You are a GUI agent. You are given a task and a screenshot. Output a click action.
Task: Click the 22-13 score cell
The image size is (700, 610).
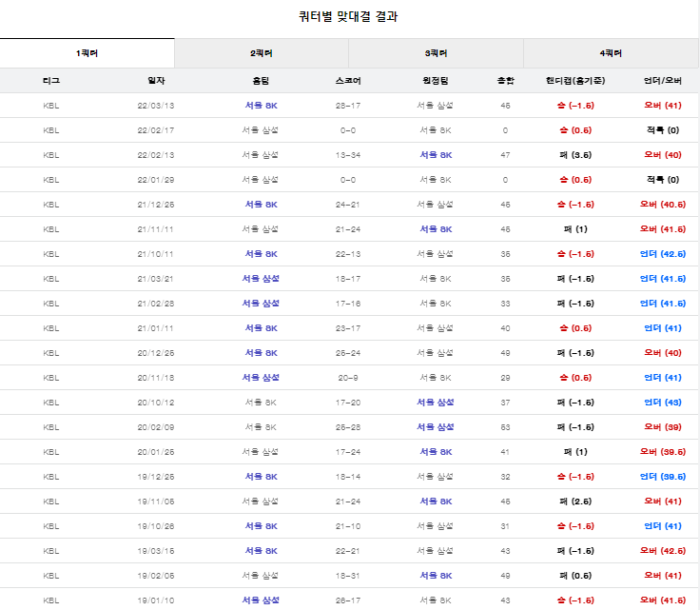[348, 254]
